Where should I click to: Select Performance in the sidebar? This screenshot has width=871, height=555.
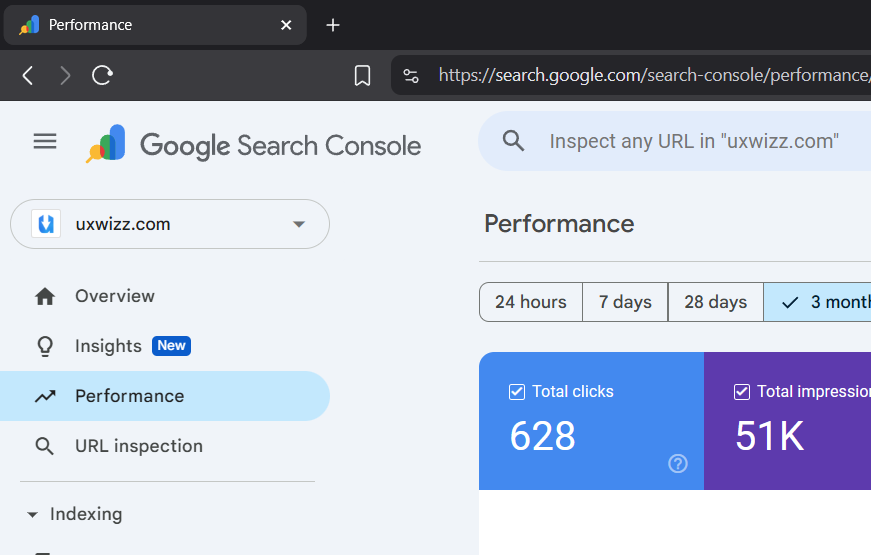coord(165,396)
